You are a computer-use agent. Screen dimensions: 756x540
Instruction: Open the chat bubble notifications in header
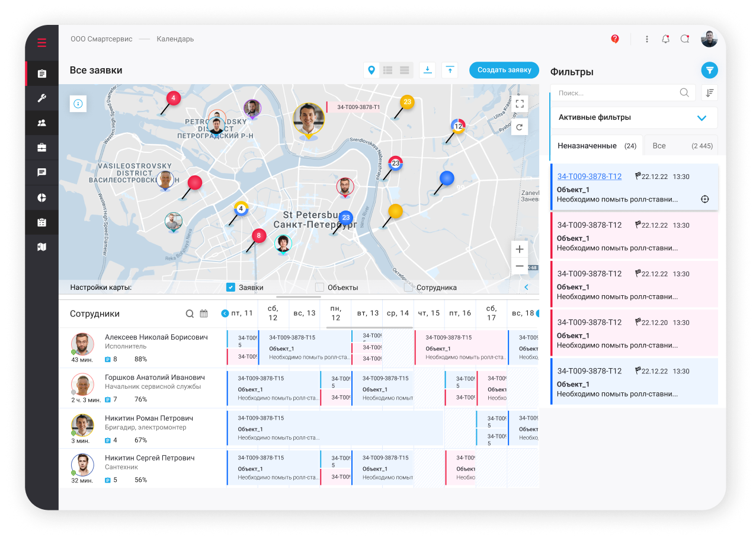coord(684,39)
